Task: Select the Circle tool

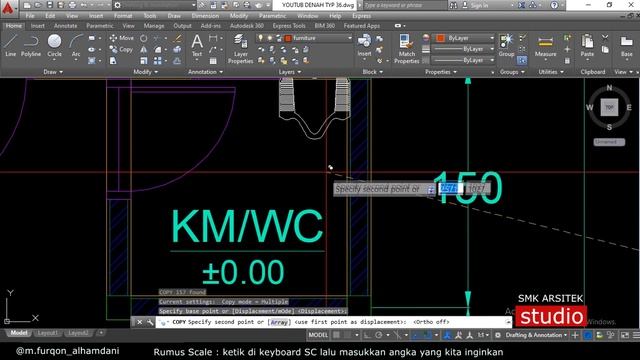Action: (x=54, y=46)
